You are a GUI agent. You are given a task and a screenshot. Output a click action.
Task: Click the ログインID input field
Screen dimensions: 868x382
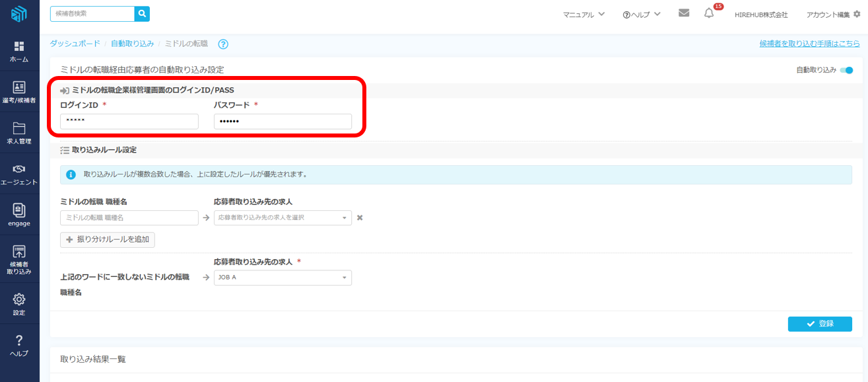pos(129,122)
